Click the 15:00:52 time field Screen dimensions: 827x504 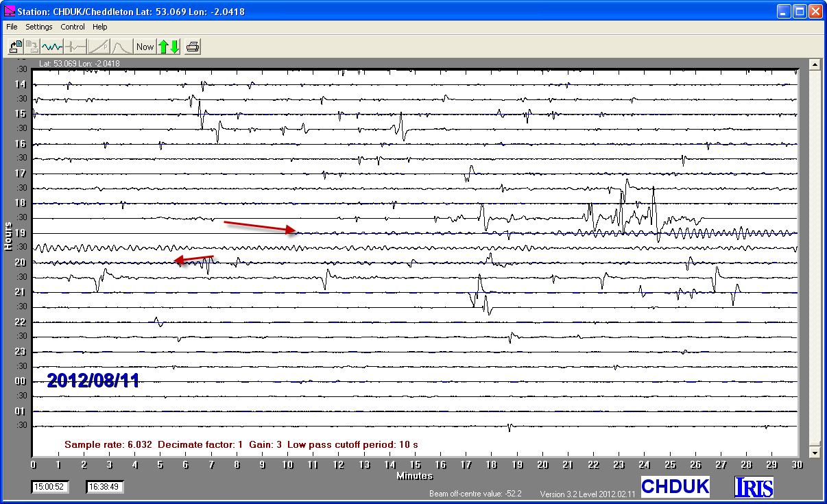(50, 487)
